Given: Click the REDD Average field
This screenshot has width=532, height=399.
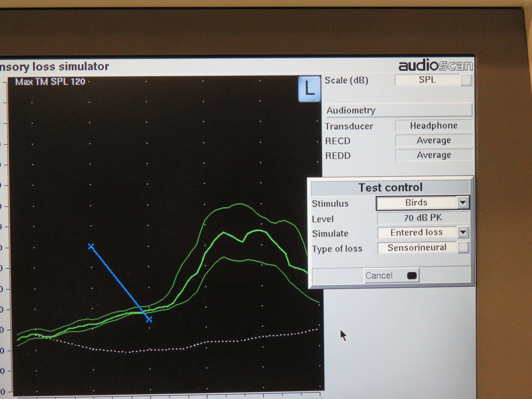Looking at the screenshot, I should pyautogui.click(x=433, y=155).
